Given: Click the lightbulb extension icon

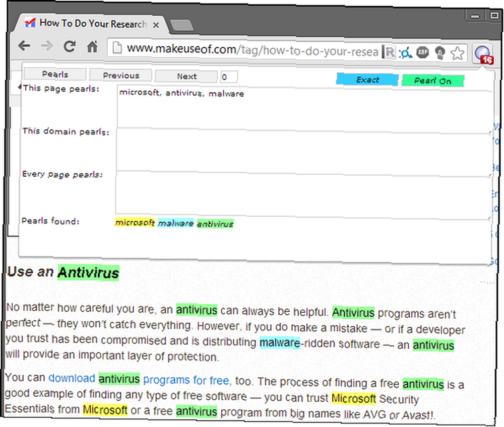Looking at the screenshot, I should coord(439,53).
